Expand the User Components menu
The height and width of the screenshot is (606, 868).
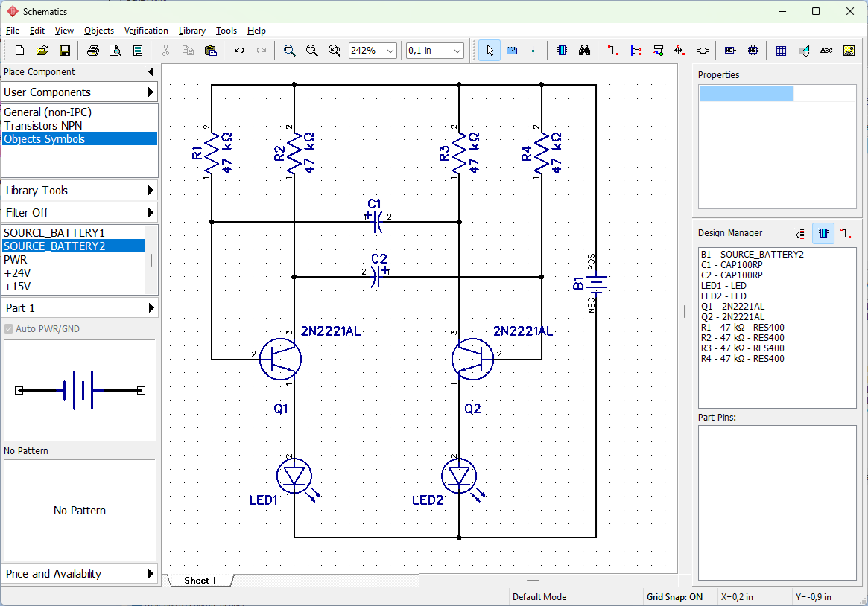80,92
